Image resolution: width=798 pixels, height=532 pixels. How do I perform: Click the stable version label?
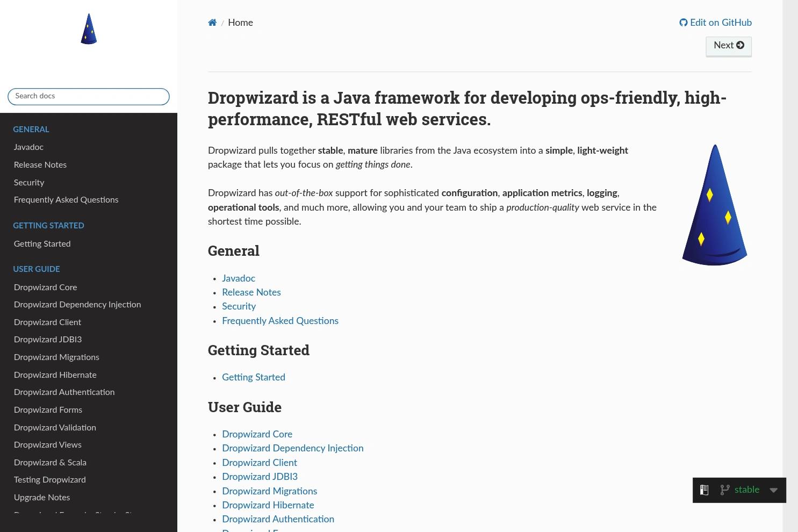point(747,490)
